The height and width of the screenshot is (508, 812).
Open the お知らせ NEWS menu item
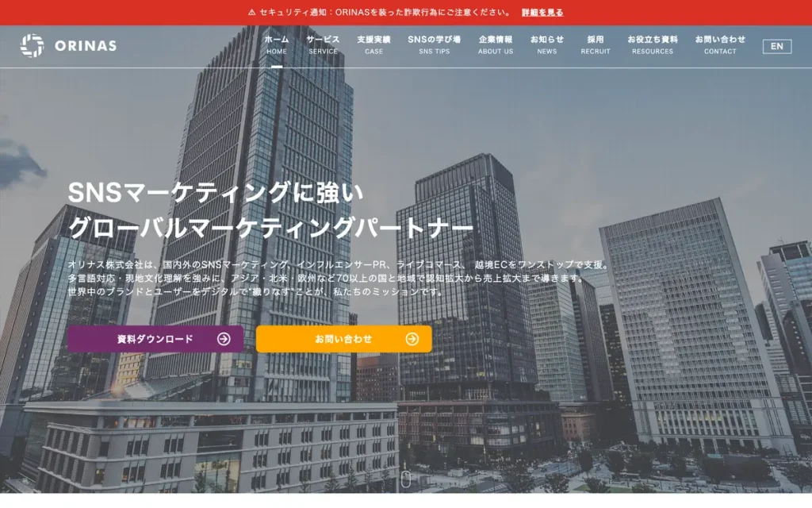547,45
